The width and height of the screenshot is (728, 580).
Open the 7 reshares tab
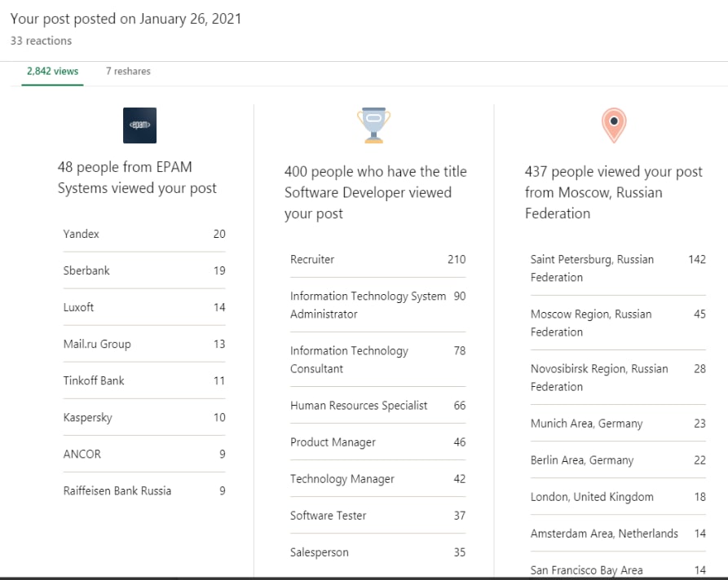click(128, 72)
